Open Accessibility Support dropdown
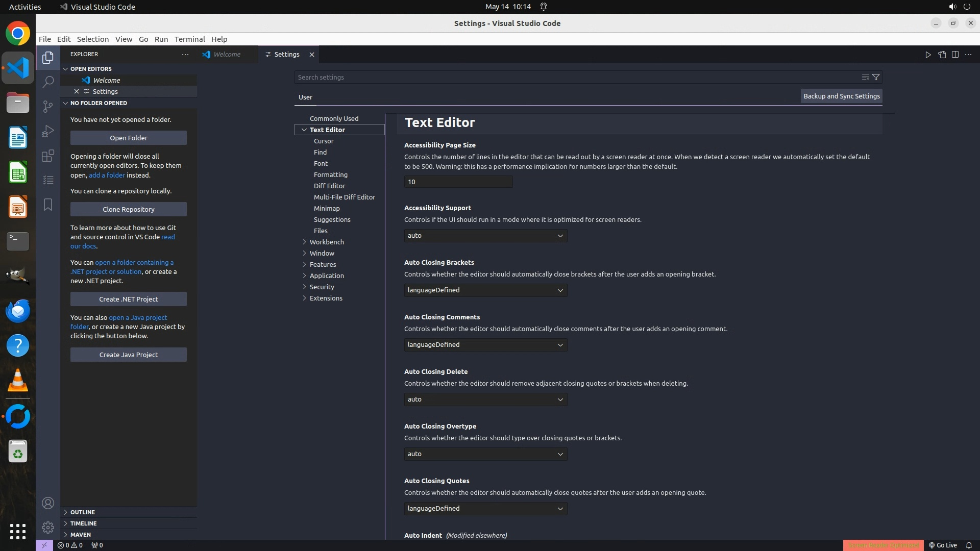This screenshot has width=980, height=551. pos(485,236)
